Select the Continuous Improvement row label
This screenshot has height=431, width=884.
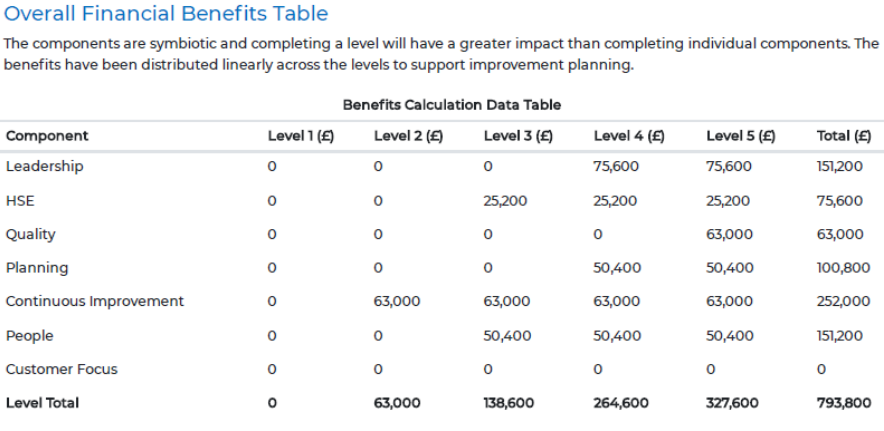point(95,301)
